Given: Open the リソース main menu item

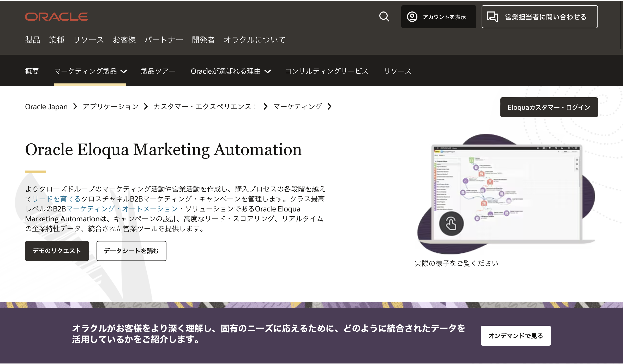Looking at the screenshot, I should 88,40.
